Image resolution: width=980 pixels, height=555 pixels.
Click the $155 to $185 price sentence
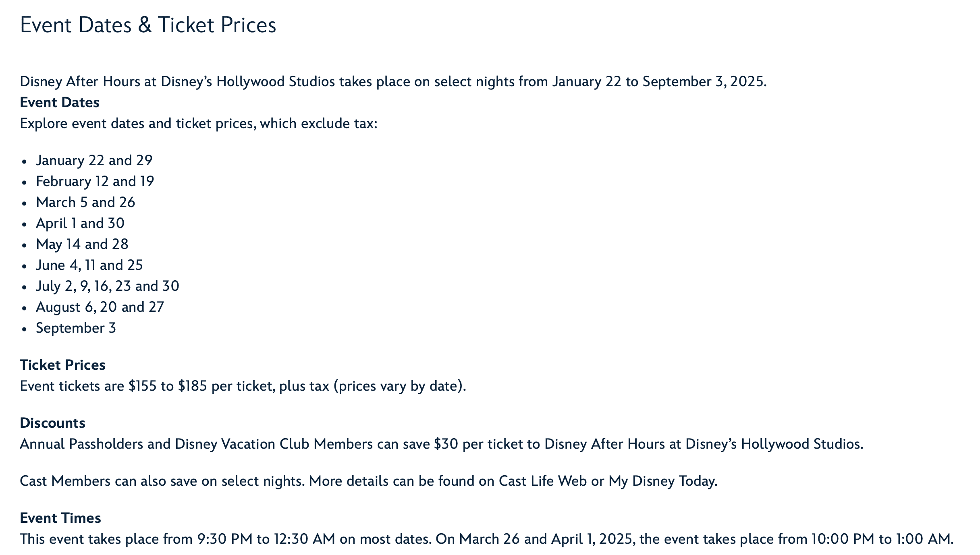coord(243,386)
